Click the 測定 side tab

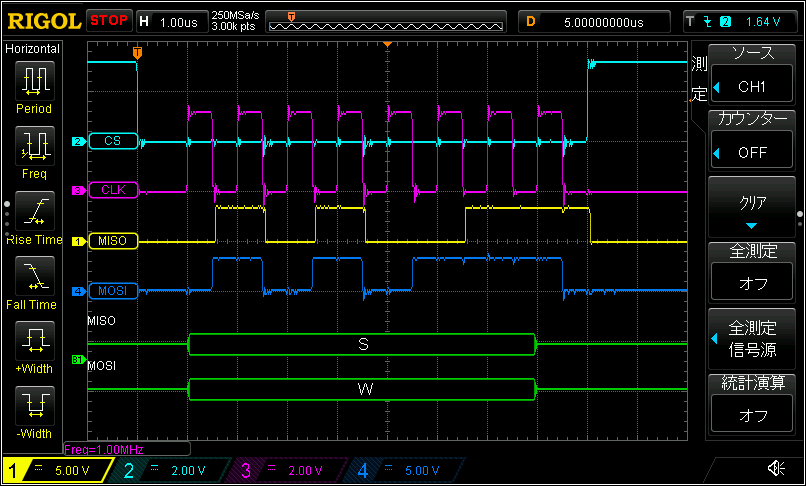[x=699, y=79]
